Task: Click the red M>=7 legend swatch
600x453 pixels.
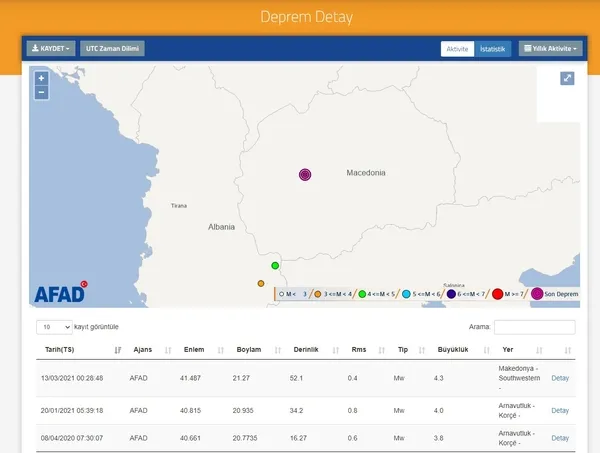Action: coord(497,294)
